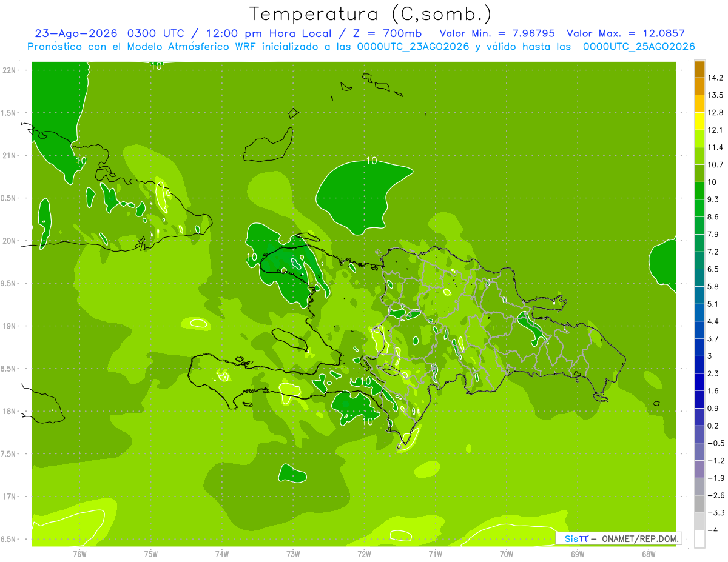Click the "0000UTC_23AGO2026" initialization time
This screenshot has height=562, width=728.
(413, 47)
